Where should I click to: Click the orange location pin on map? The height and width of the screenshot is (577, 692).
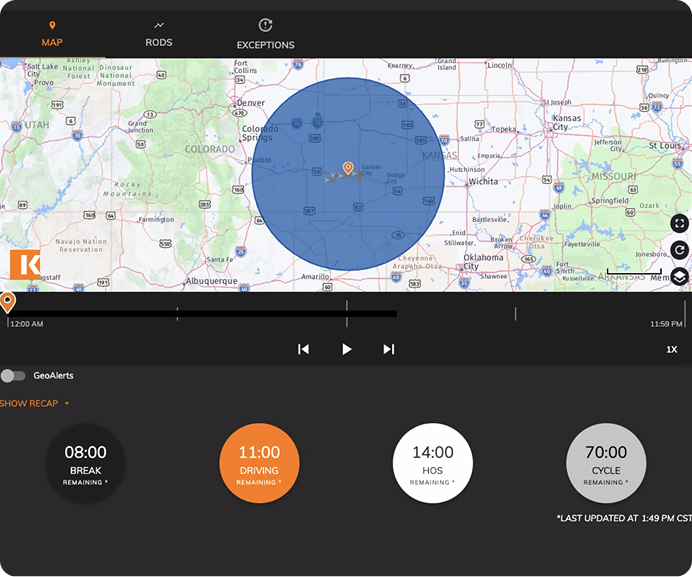(x=348, y=168)
